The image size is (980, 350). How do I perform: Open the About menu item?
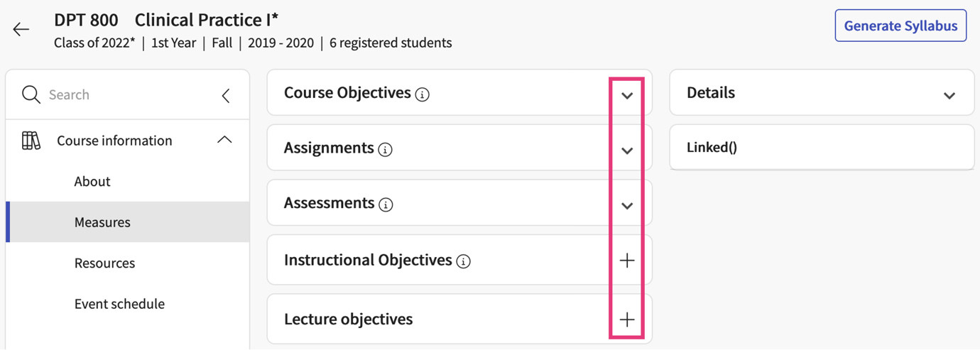pyautogui.click(x=92, y=181)
